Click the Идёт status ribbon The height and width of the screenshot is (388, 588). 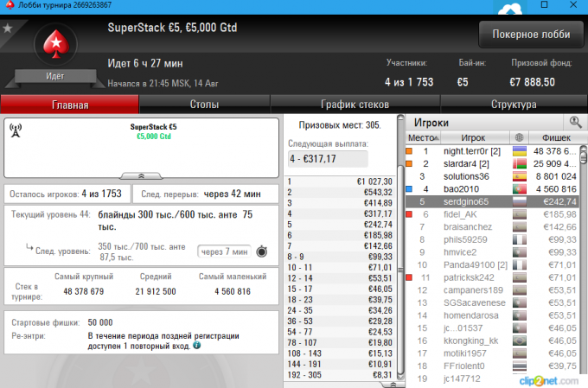tap(55, 76)
